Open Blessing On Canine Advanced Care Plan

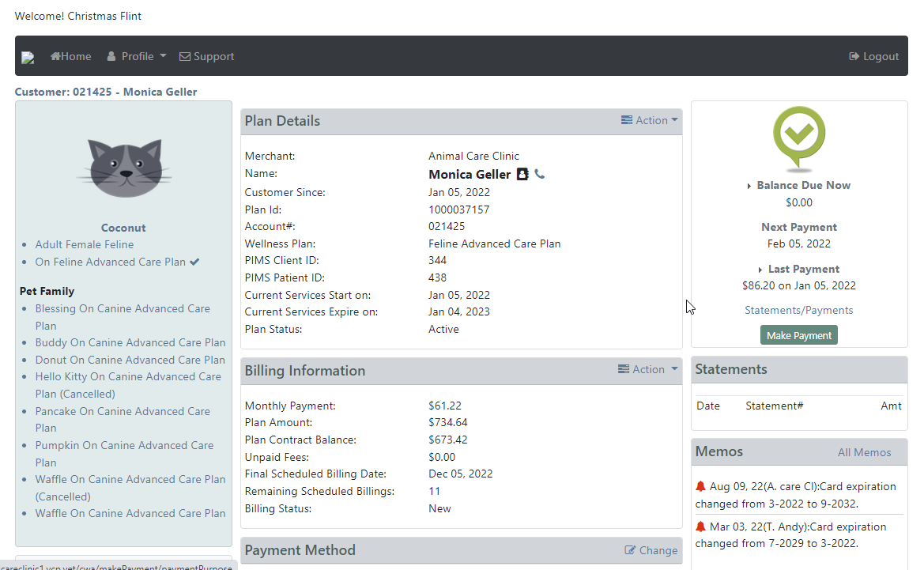[x=123, y=317]
